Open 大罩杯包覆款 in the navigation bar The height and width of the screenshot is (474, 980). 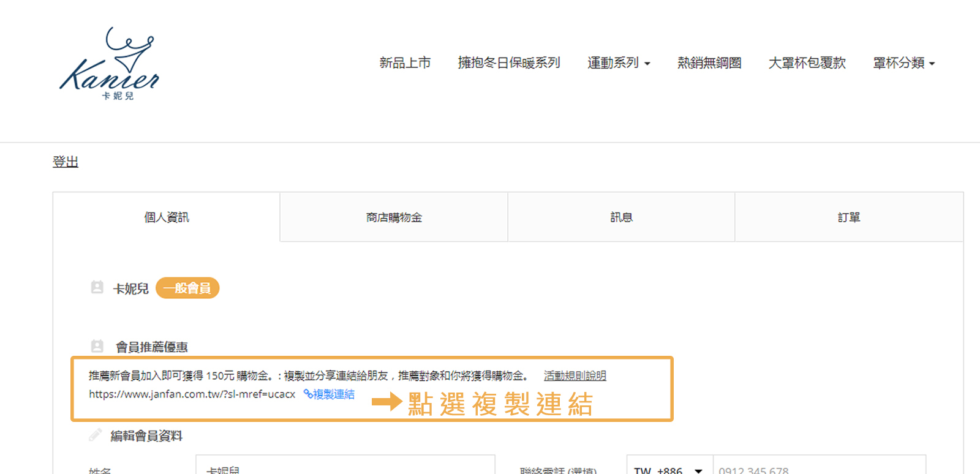tap(807, 63)
